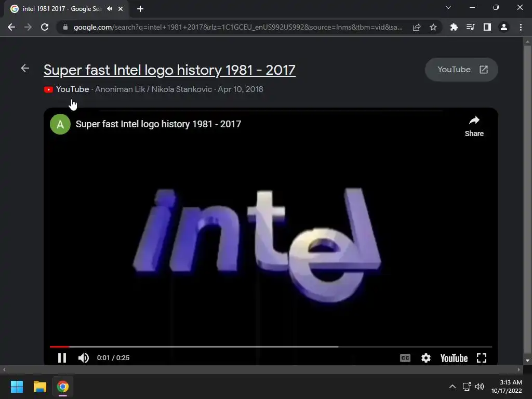Click the YouTube logo in player controls

(x=454, y=358)
